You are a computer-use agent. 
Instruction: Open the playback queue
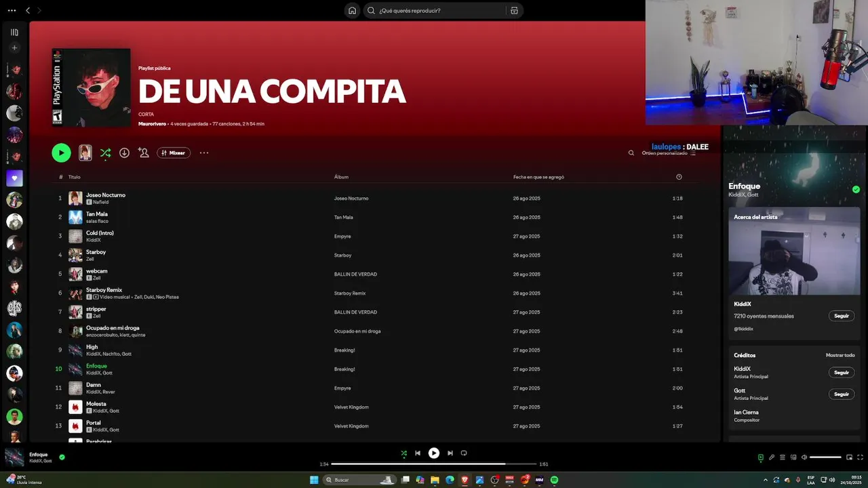click(782, 457)
